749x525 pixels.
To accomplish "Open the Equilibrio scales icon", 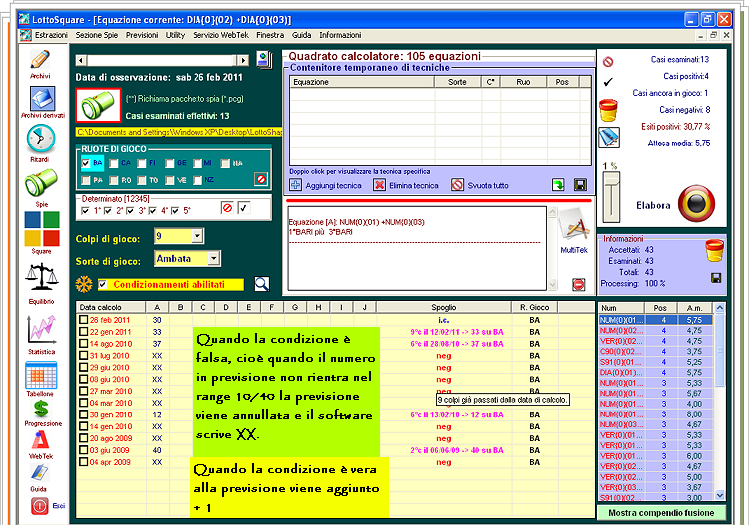I will tap(42, 277).
